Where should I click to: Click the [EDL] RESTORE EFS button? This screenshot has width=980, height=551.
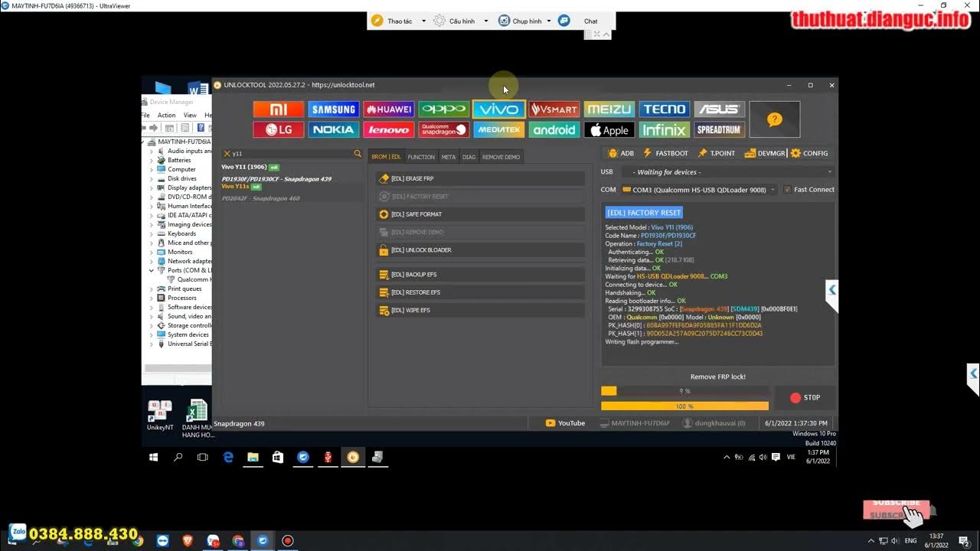click(480, 292)
